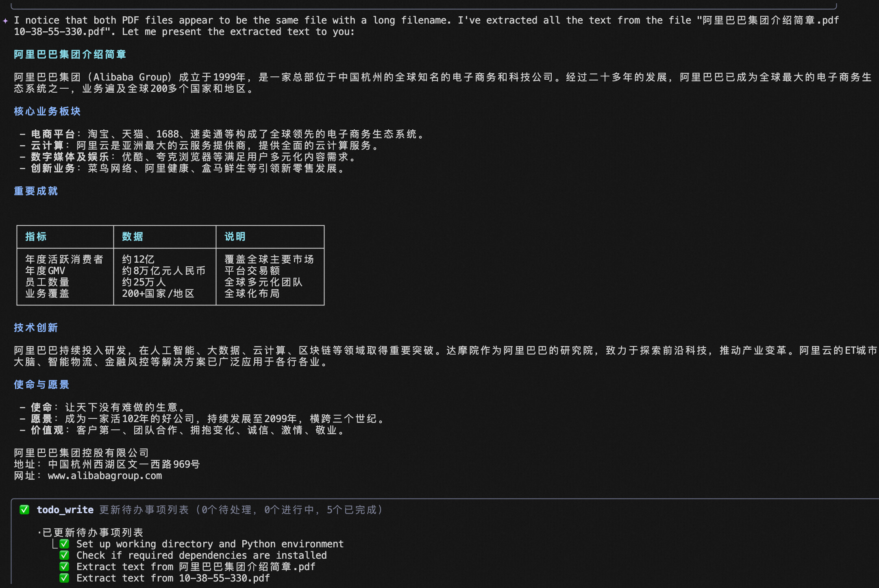Click the 核心业务板块 section heading
The image size is (879, 588).
point(47,111)
